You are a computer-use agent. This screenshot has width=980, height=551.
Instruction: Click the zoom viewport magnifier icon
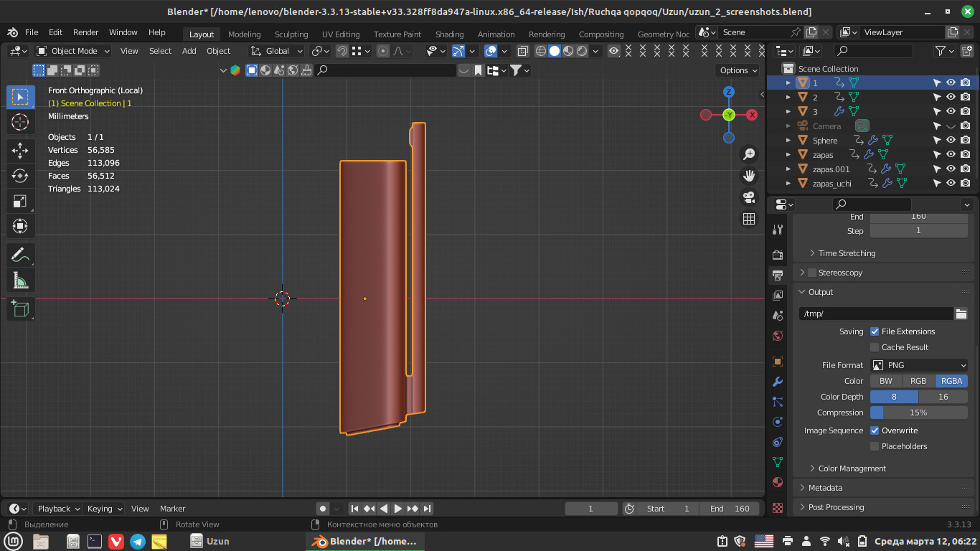click(x=750, y=154)
